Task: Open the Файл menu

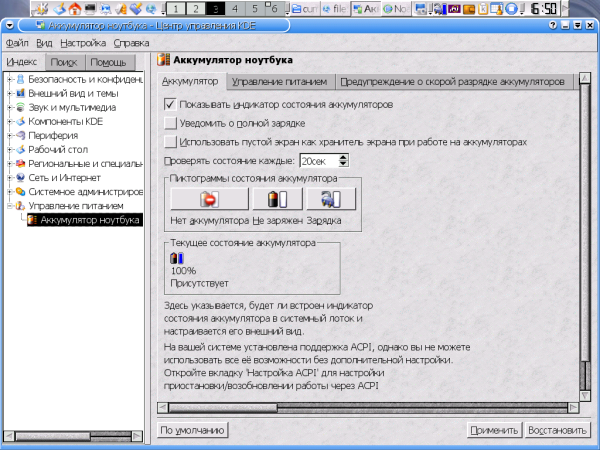Action: 17,43
